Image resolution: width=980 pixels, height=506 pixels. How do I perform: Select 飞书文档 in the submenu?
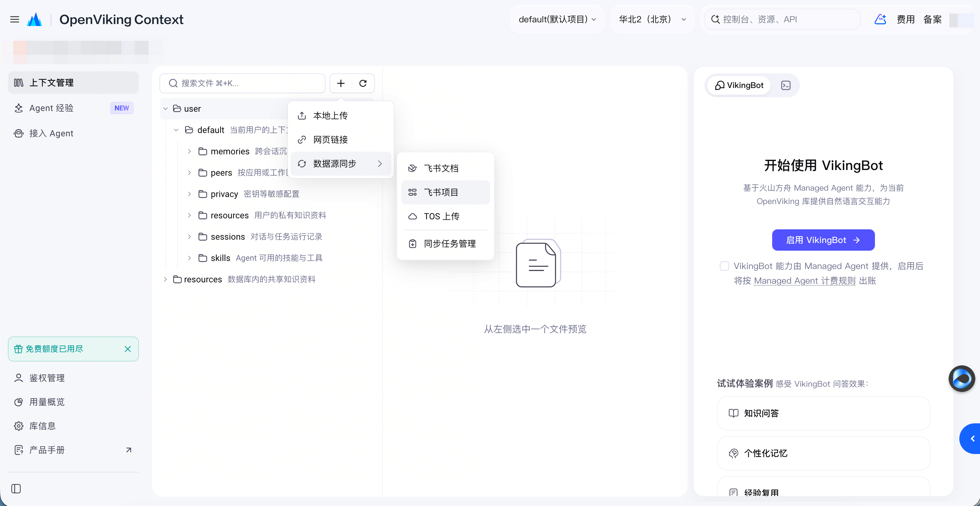(445, 168)
